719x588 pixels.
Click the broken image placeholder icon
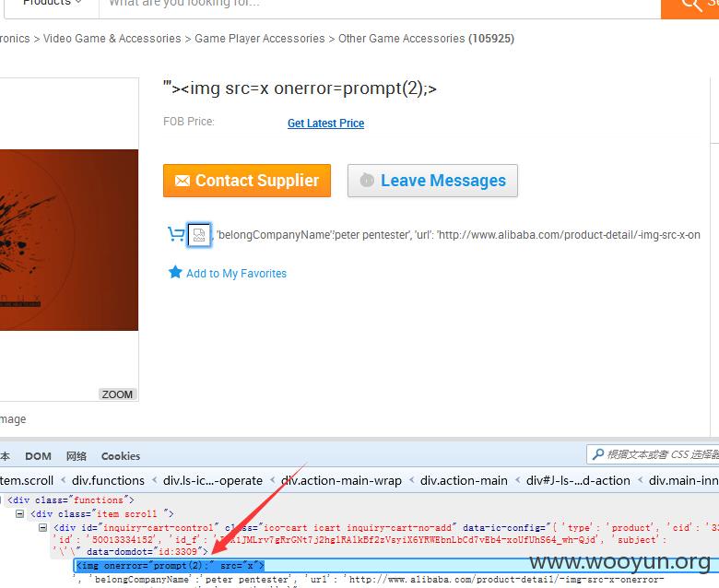pyautogui.click(x=199, y=235)
